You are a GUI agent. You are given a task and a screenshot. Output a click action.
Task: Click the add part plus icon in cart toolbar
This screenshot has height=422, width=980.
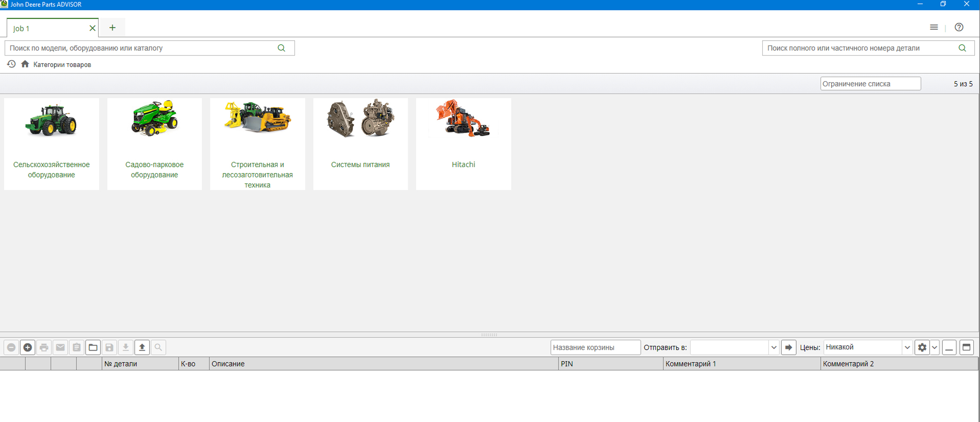pos(27,347)
